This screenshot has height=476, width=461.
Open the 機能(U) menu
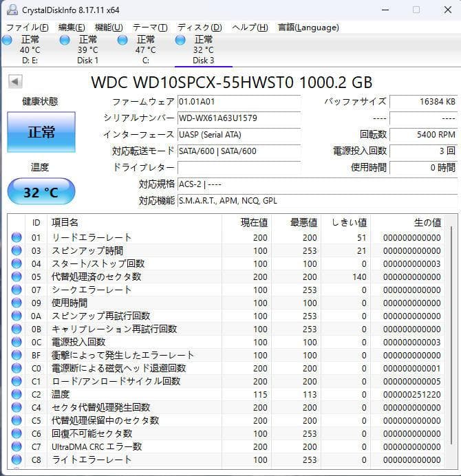[109, 28]
